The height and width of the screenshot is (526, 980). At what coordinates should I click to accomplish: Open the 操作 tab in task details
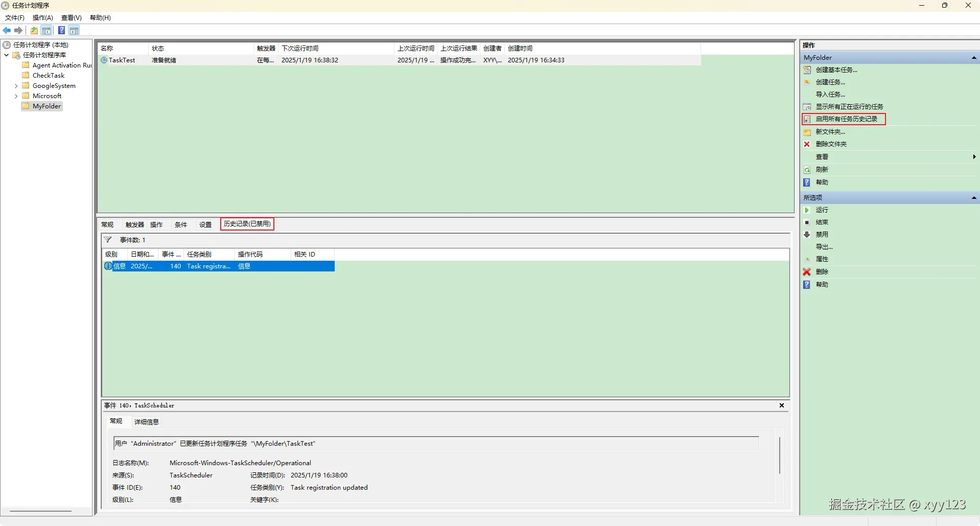[156, 225]
